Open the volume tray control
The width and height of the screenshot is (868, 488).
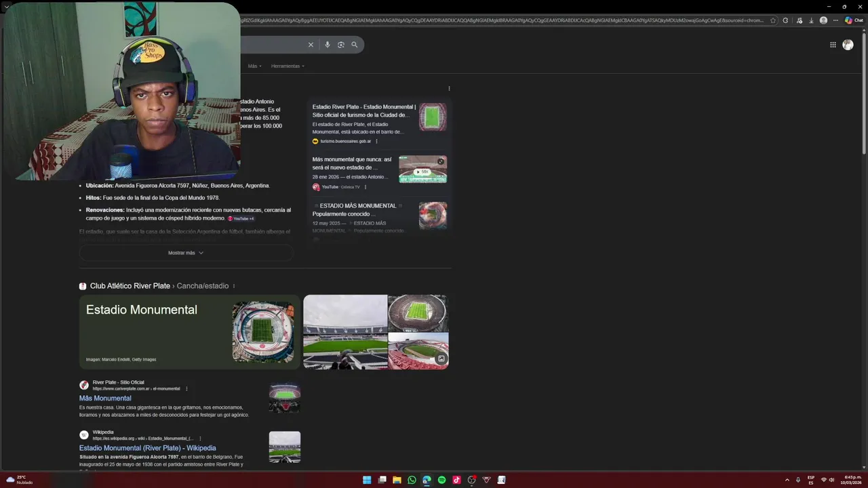[x=831, y=480]
